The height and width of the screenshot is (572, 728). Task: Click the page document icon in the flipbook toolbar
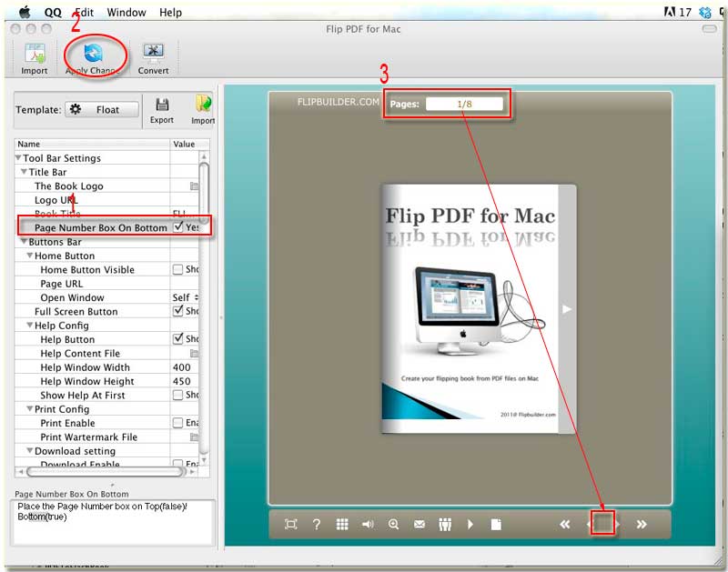click(x=496, y=524)
